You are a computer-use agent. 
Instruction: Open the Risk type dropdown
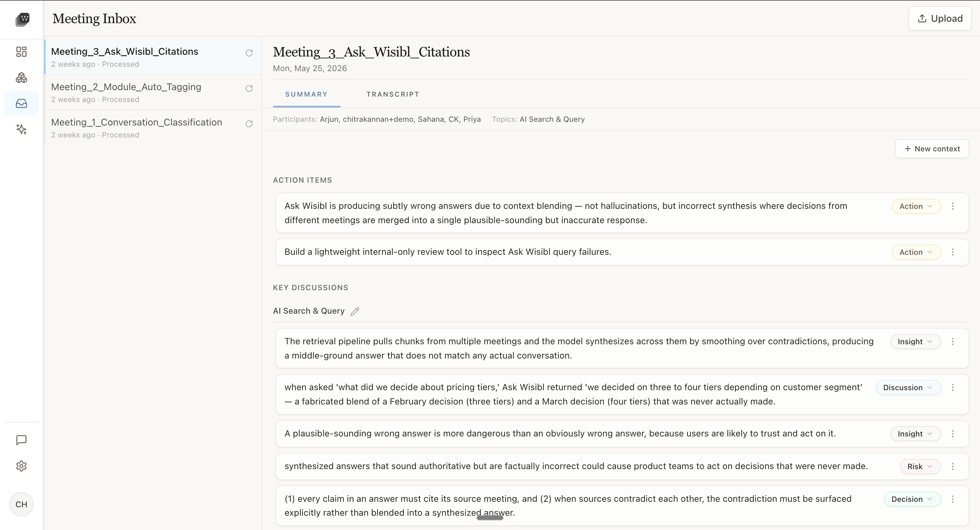[x=920, y=466]
